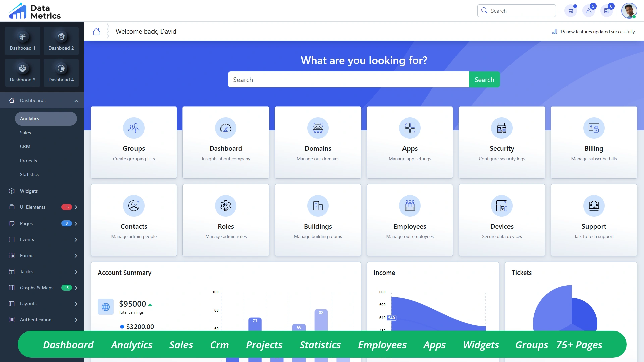This screenshot has width=644, height=362.
Task: Open the Statistics sidebar entry
Action: pyautogui.click(x=30, y=174)
